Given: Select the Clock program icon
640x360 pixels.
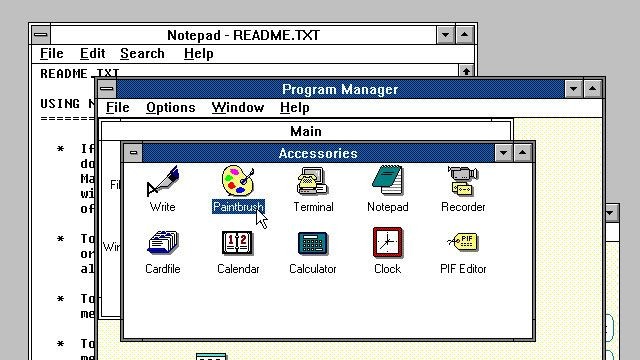Looking at the screenshot, I should point(387,242).
